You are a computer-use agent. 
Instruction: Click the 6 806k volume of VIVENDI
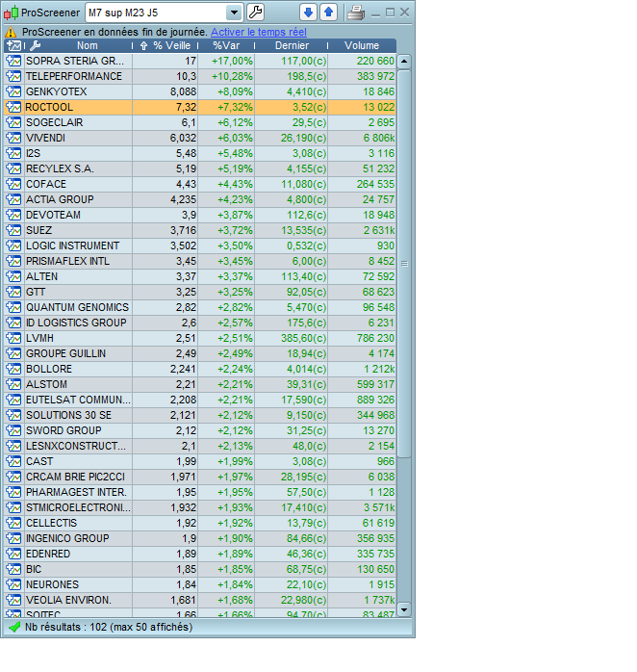pos(362,138)
